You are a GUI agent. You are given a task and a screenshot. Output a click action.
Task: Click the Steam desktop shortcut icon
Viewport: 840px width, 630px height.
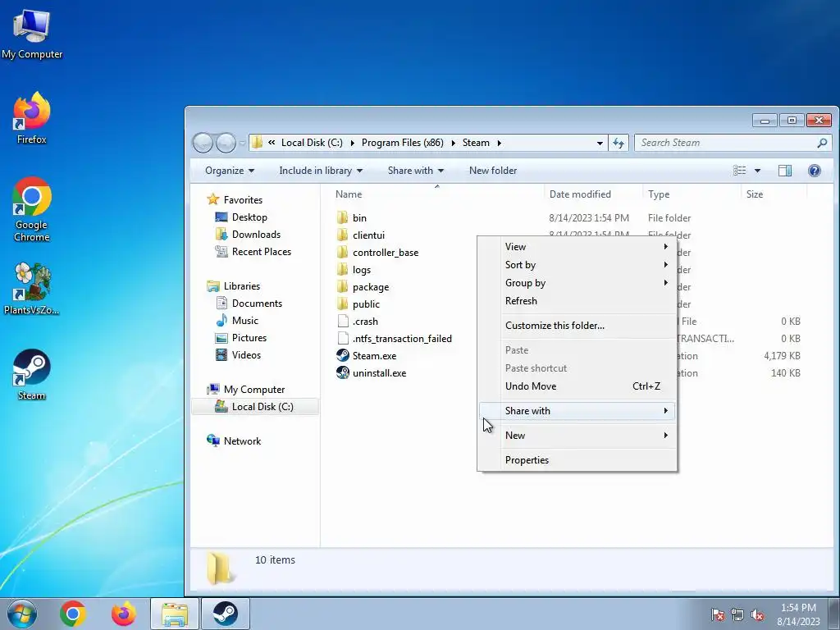(x=32, y=367)
